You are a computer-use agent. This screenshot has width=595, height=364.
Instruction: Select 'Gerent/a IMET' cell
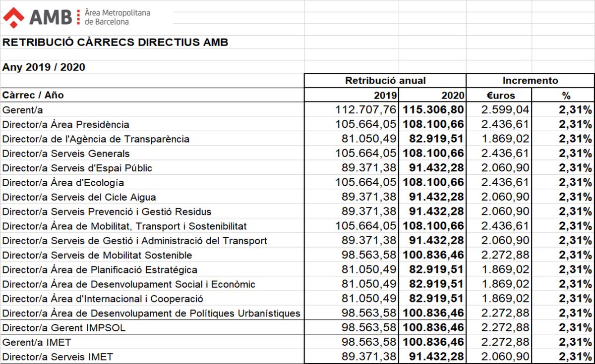point(152,342)
